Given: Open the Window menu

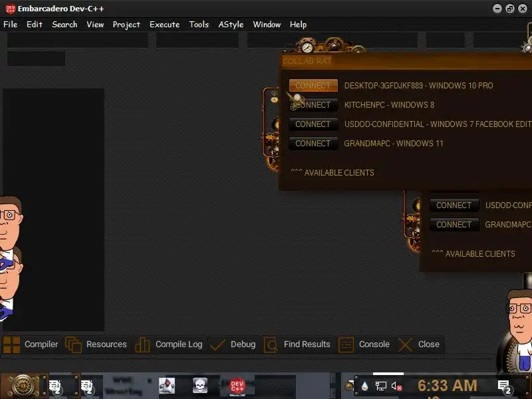Looking at the screenshot, I should [x=267, y=25].
